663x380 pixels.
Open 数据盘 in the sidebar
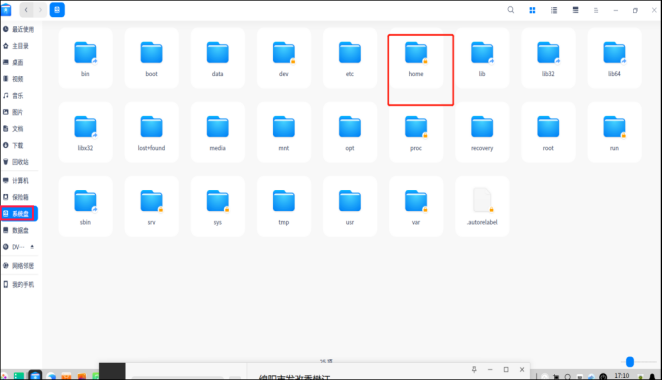coord(19,230)
